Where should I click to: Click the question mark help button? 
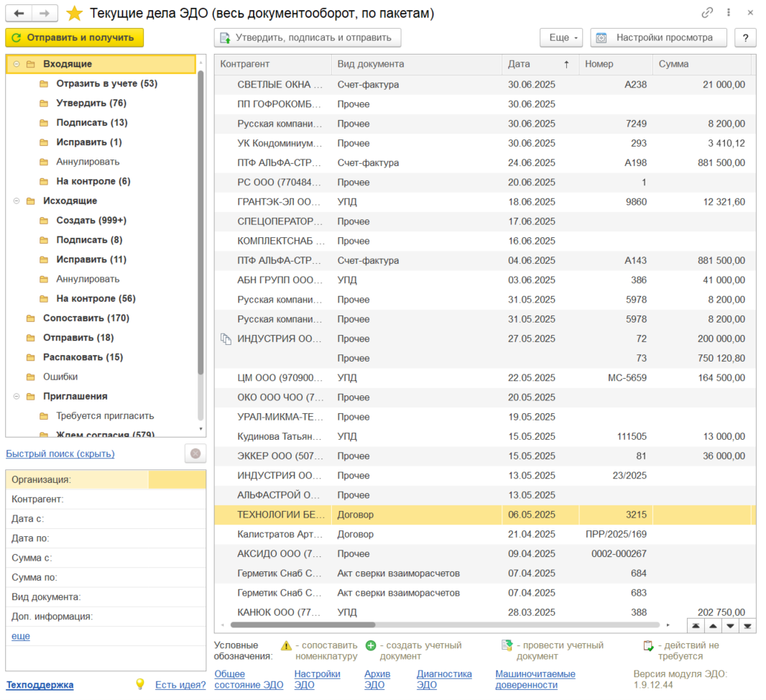745,37
